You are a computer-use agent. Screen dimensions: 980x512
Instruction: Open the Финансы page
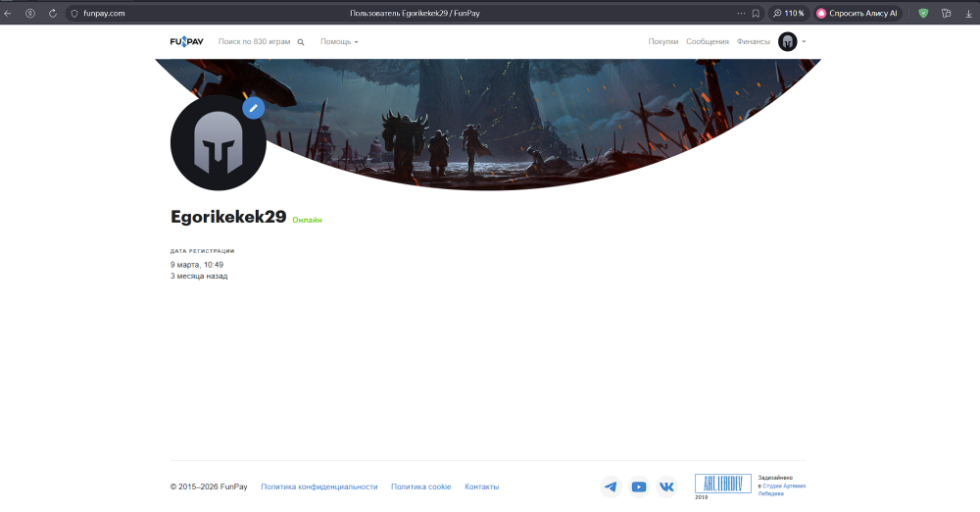tap(753, 41)
